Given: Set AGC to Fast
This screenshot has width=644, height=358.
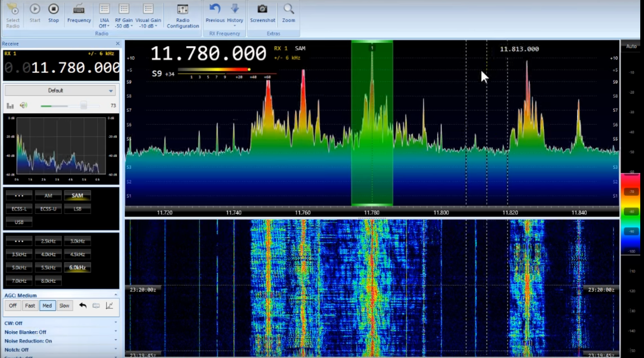Looking at the screenshot, I should (x=30, y=306).
